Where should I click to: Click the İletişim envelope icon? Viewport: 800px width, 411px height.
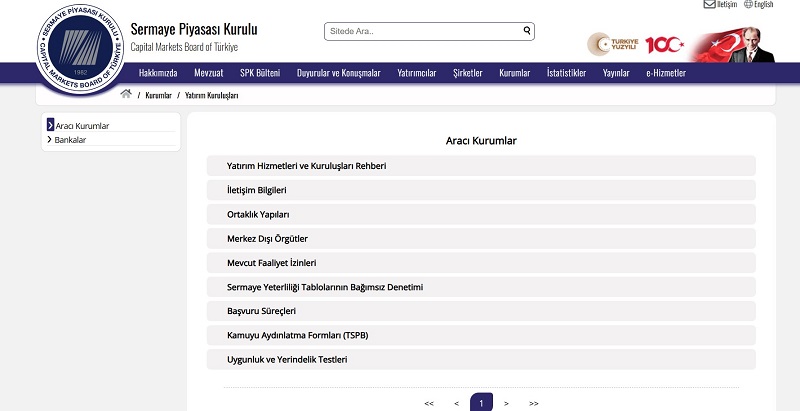point(709,4)
